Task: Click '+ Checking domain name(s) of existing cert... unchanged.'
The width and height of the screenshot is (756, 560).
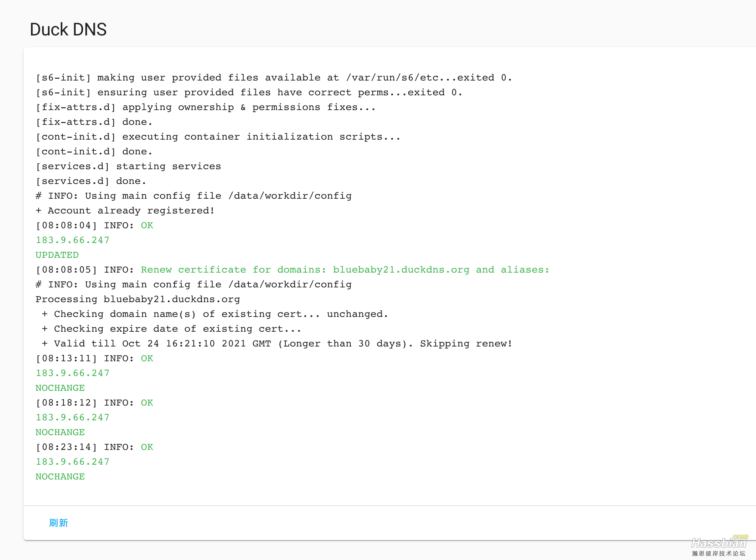Action: 215,314
